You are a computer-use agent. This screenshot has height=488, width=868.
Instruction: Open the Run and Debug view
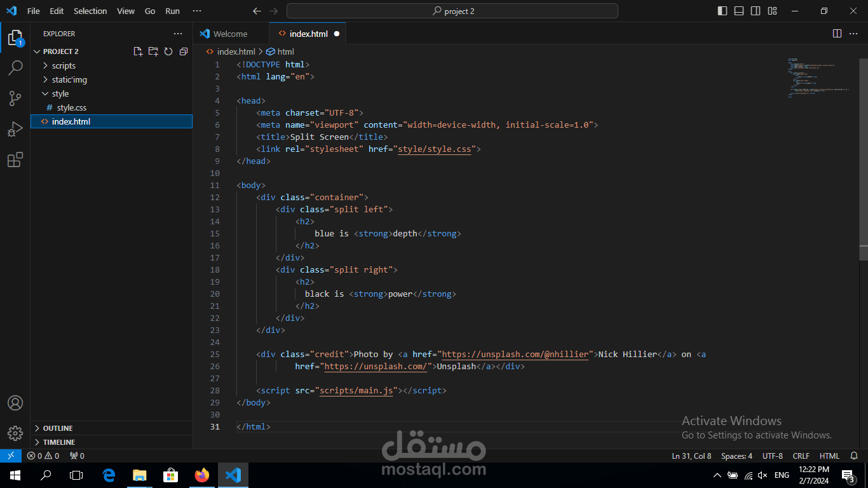pos(15,129)
